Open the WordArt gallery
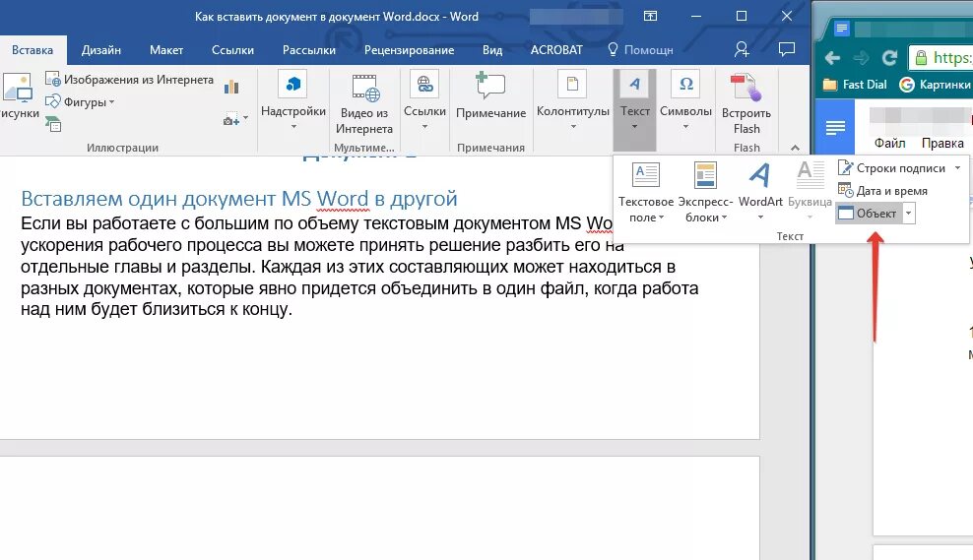 point(760,192)
